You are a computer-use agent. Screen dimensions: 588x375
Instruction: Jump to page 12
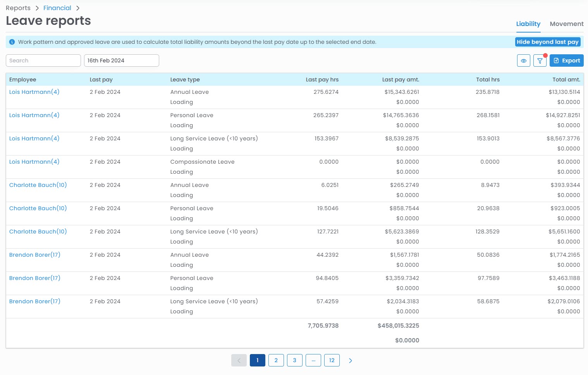click(x=332, y=360)
